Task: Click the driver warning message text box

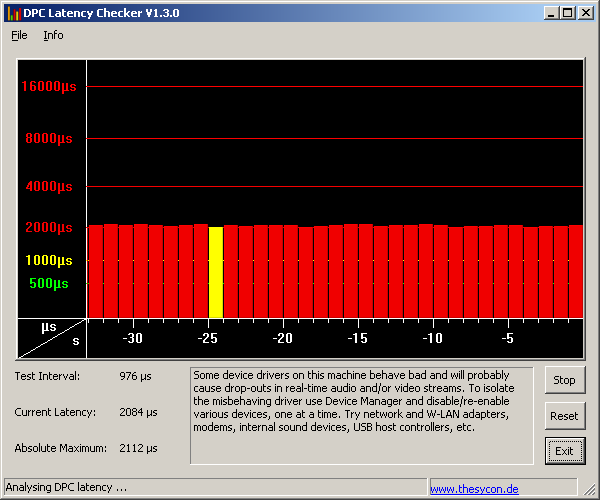Action: 362,416
